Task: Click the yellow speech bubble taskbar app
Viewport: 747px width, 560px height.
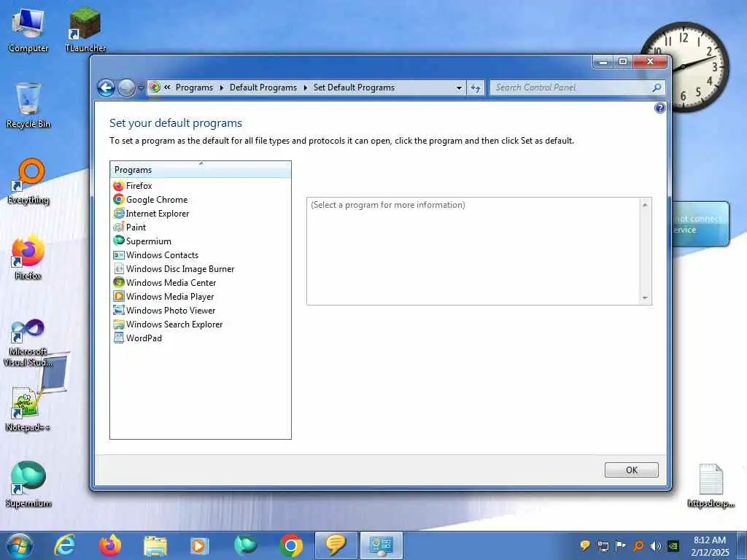Action: (336, 545)
